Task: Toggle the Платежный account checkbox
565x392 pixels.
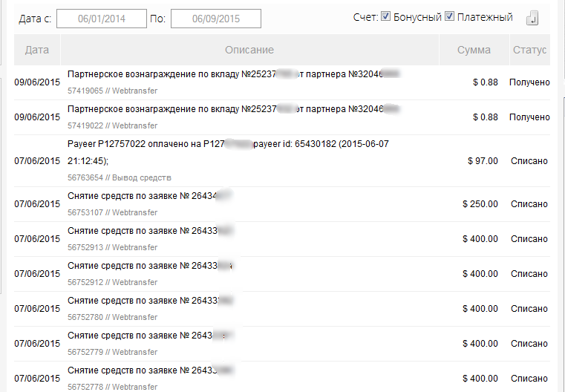Action: (x=449, y=17)
